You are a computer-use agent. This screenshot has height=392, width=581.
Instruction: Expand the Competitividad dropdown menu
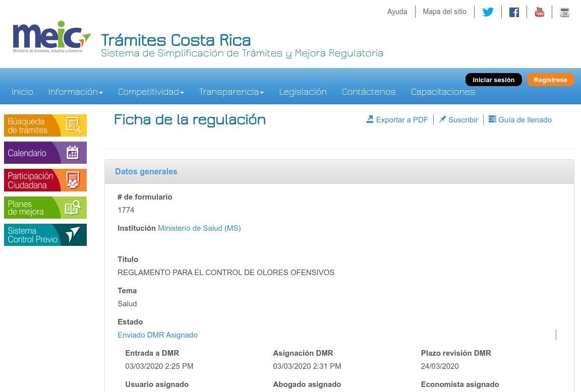(x=151, y=92)
